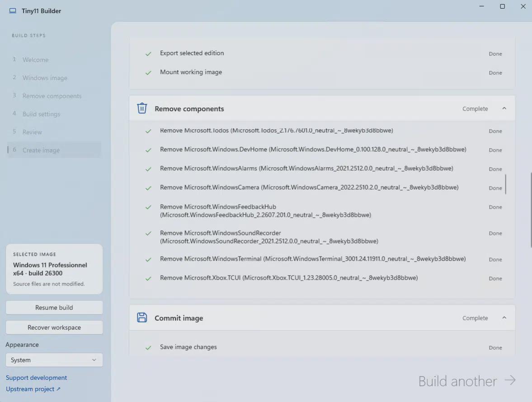Click the Remove components section heading
This screenshot has width=532, height=402.
pyautogui.click(x=189, y=109)
